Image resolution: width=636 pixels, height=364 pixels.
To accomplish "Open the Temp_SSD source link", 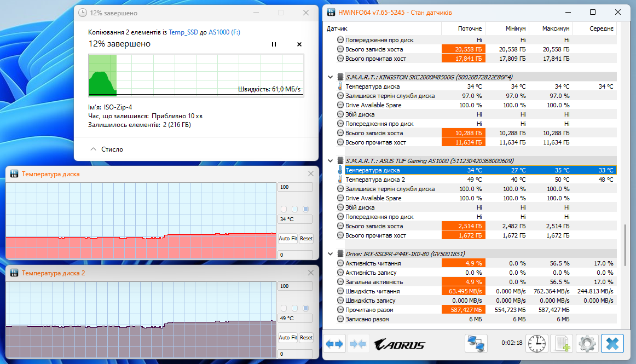I will pos(183,32).
